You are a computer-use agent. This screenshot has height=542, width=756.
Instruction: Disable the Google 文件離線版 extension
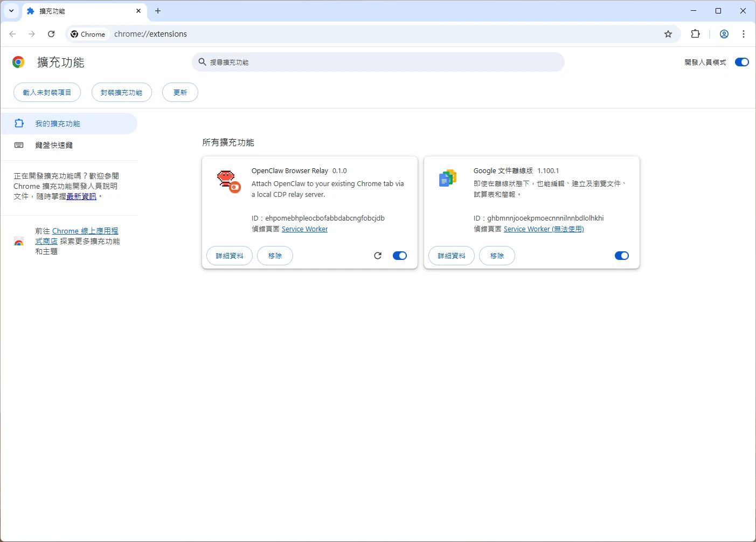point(621,256)
